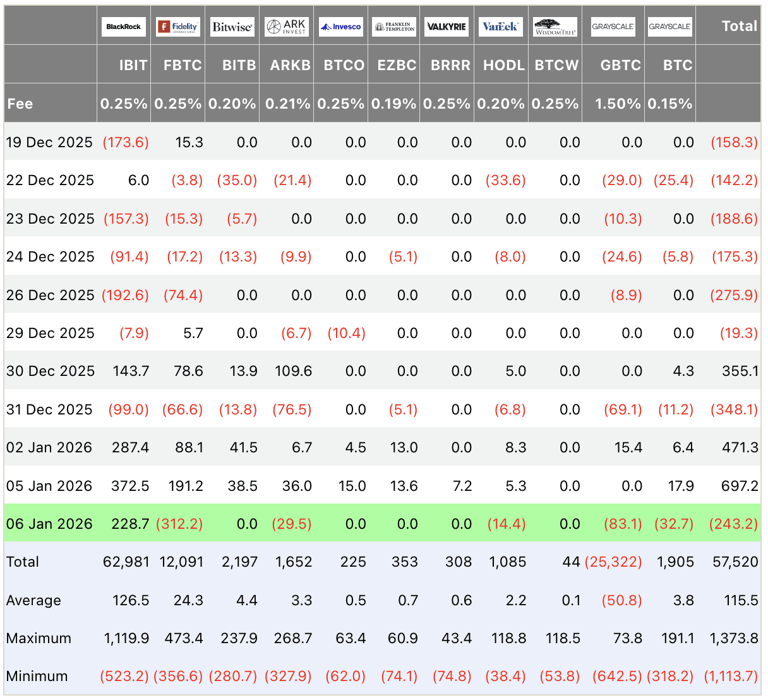Image resolution: width=768 pixels, height=700 pixels.
Task: Click the Total row label at bottom
Action: pos(23,562)
